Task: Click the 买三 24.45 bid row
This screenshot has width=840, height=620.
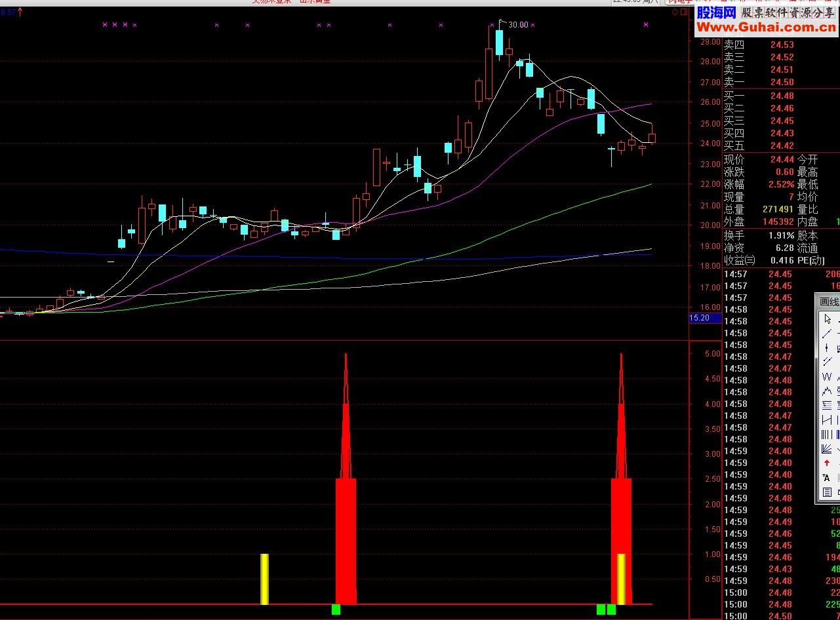Action: coord(781,121)
